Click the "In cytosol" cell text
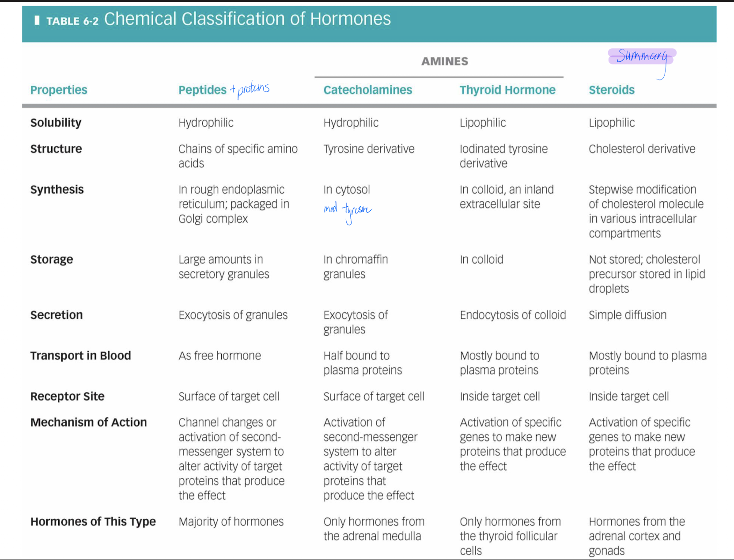This screenshot has height=560, width=734. click(x=346, y=189)
